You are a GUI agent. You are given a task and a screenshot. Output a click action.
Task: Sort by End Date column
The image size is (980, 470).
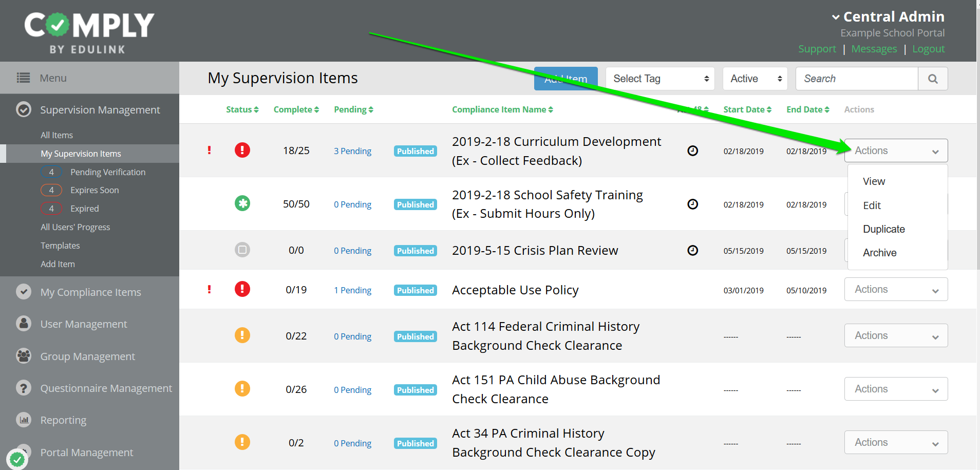pyautogui.click(x=808, y=109)
